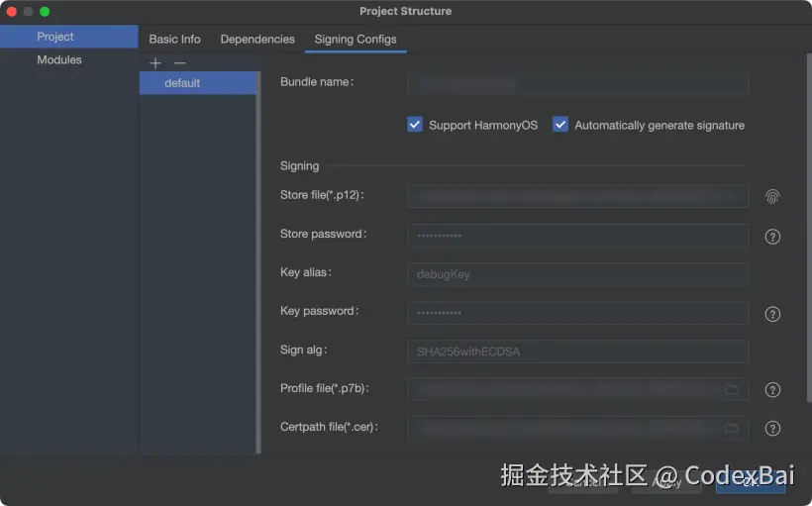Select Project in the left sidebar
812x506 pixels.
pos(69,37)
